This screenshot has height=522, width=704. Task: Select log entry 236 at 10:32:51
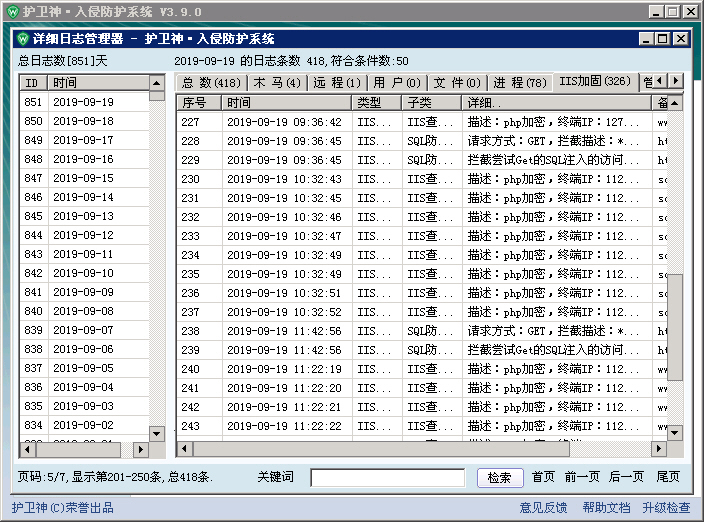tap(422, 293)
